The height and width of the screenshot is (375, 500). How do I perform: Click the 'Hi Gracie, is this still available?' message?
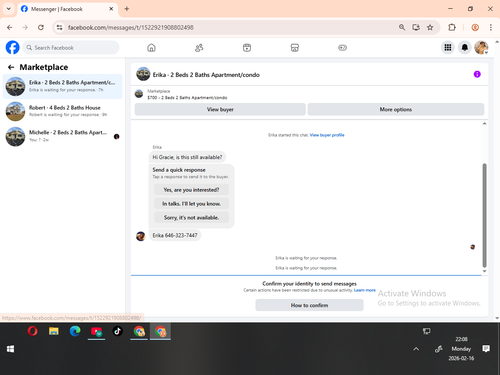tap(187, 157)
